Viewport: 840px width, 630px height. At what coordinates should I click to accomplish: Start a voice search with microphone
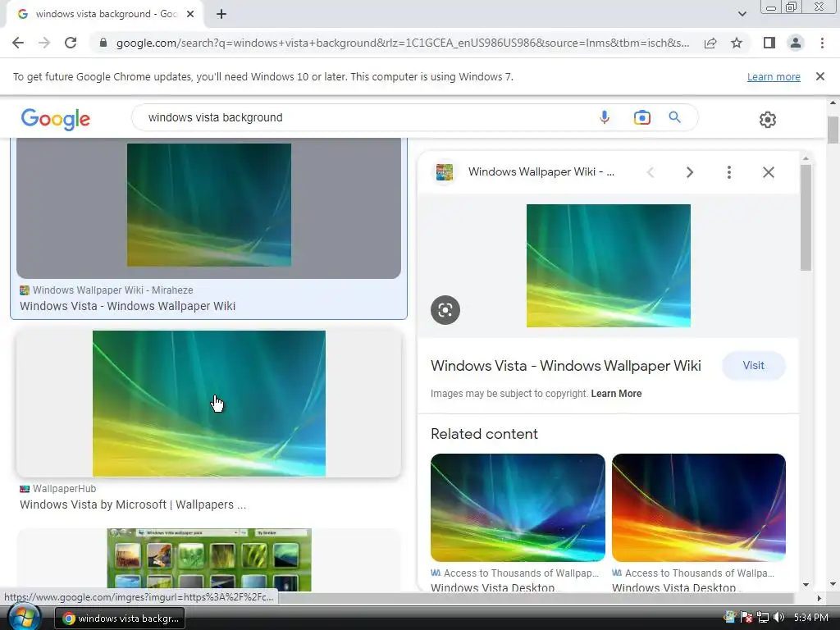tap(605, 117)
